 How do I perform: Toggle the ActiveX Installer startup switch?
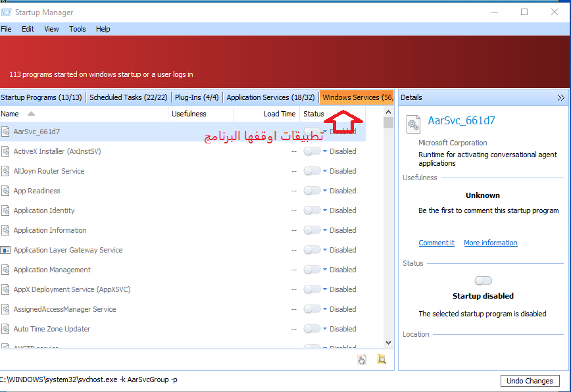coord(312,151)
